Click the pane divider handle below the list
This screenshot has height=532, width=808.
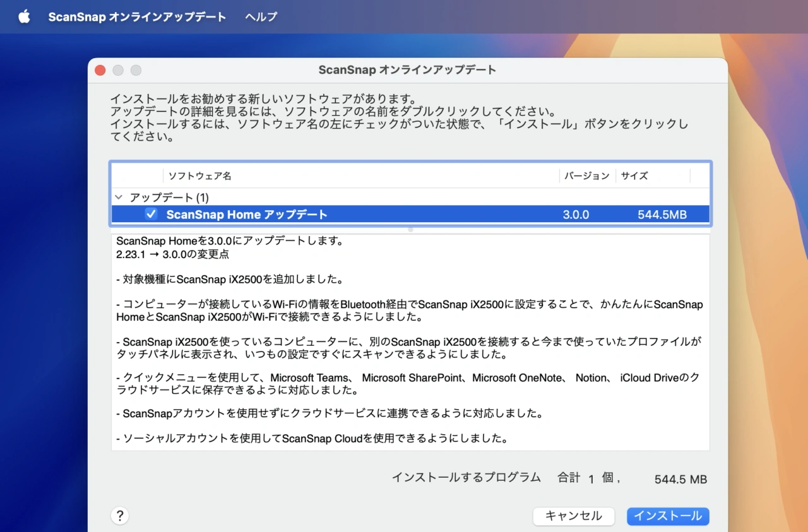[410, 230]
